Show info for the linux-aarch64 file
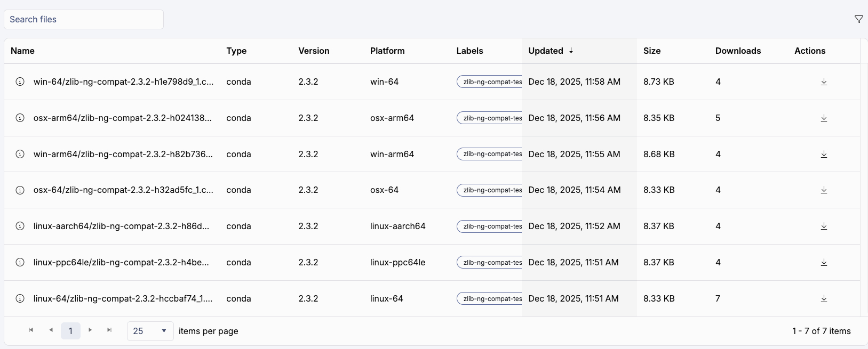 pyautogui.click(x=20, y=226)
